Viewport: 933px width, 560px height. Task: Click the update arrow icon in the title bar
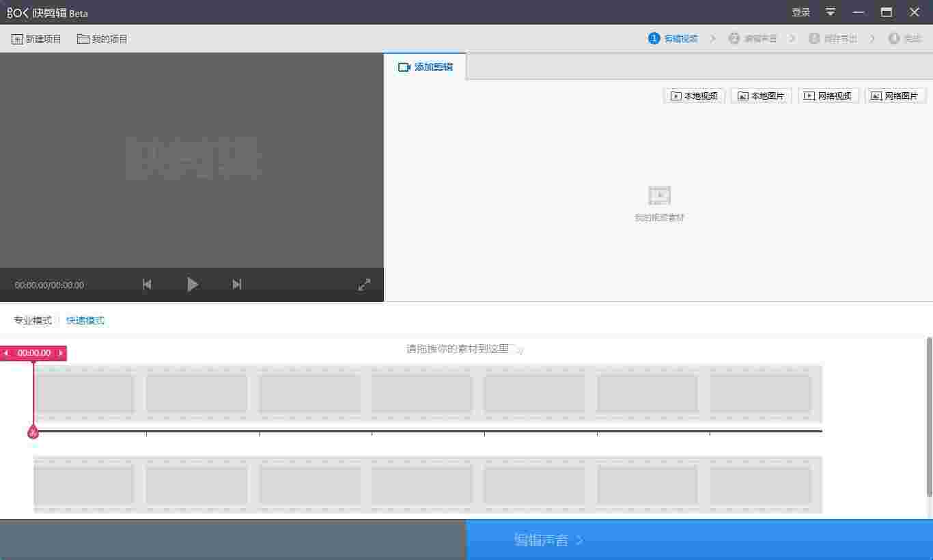click(x=830, y=12)
